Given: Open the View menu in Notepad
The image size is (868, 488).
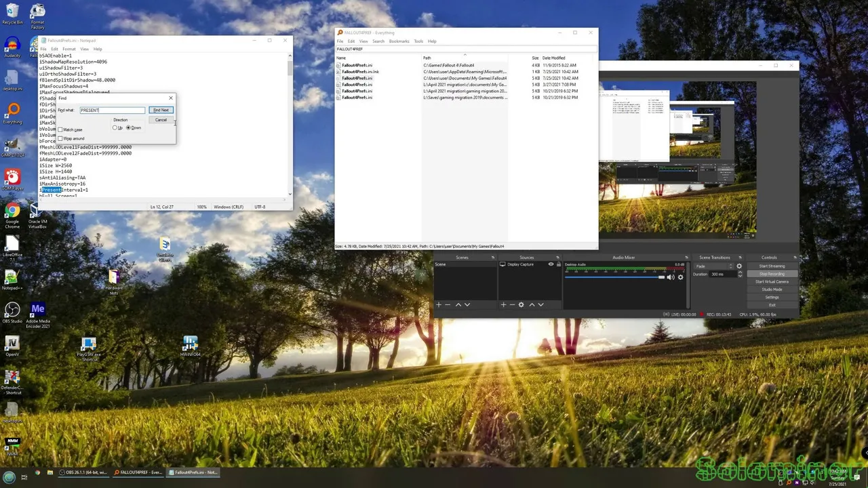Looking at the screenshot, I should tap(85, 49).
